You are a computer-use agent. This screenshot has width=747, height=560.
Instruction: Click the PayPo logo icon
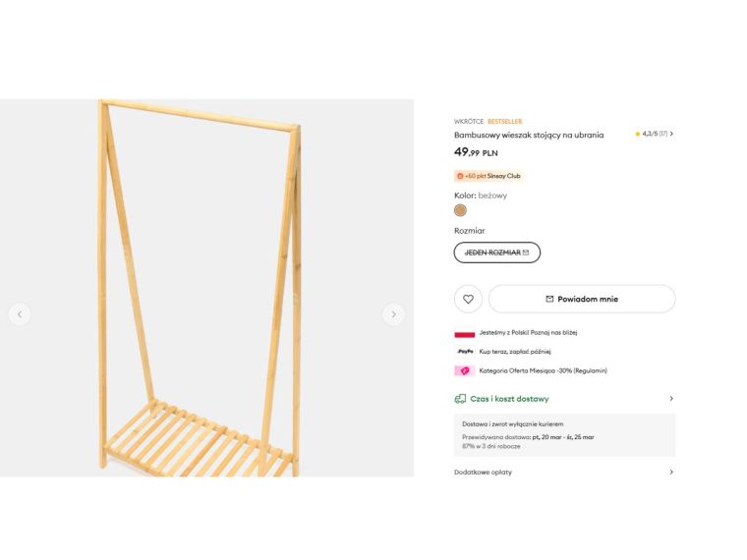464,352
